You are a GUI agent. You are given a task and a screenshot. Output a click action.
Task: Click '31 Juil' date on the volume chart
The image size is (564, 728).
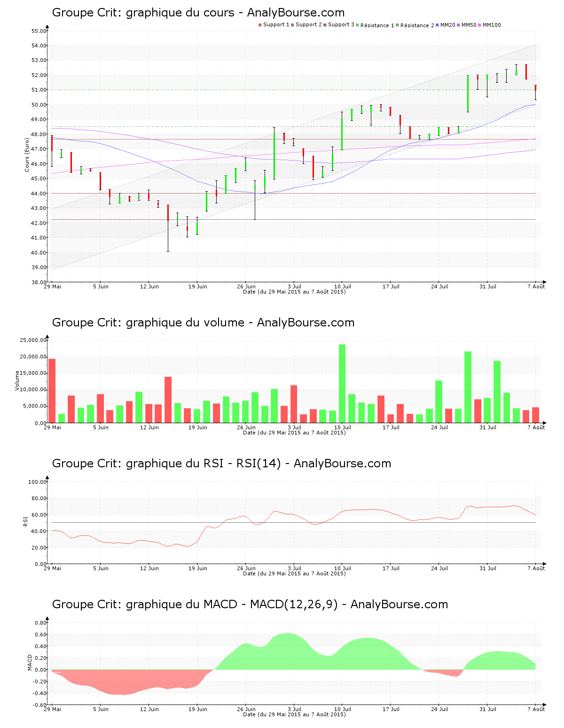pyautogui.click(x=488, y=427)
